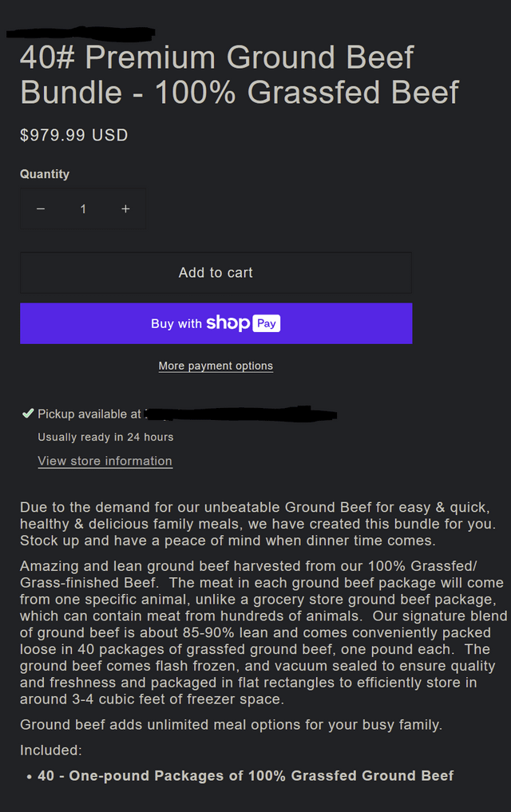Image resolution: width=511 pixels, height=812 pixels.
Task: Click the 'Included:' heading text
Action: tap(51, 751)
